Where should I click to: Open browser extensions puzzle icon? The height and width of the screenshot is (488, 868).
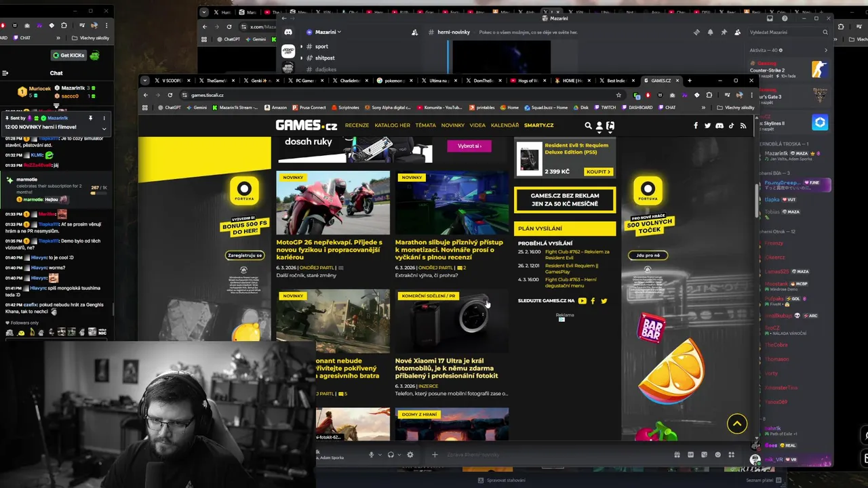tap(709, 95)
